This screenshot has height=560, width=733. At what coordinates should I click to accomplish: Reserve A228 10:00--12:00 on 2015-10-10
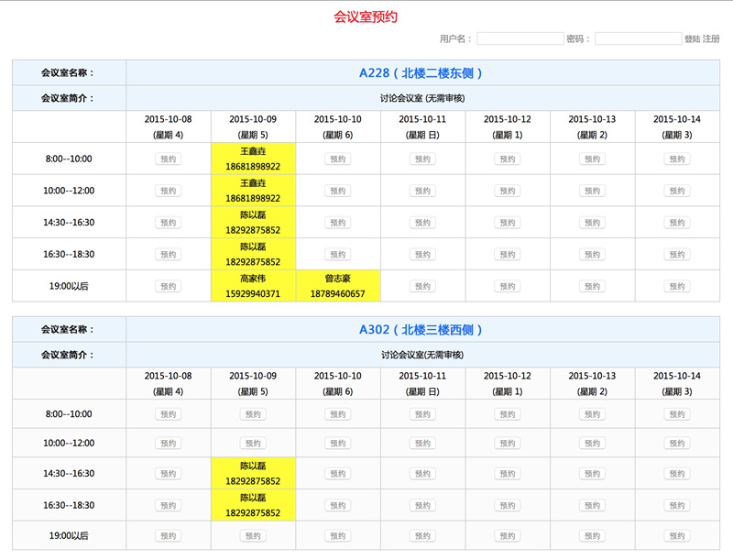click(x=337, y=191)
